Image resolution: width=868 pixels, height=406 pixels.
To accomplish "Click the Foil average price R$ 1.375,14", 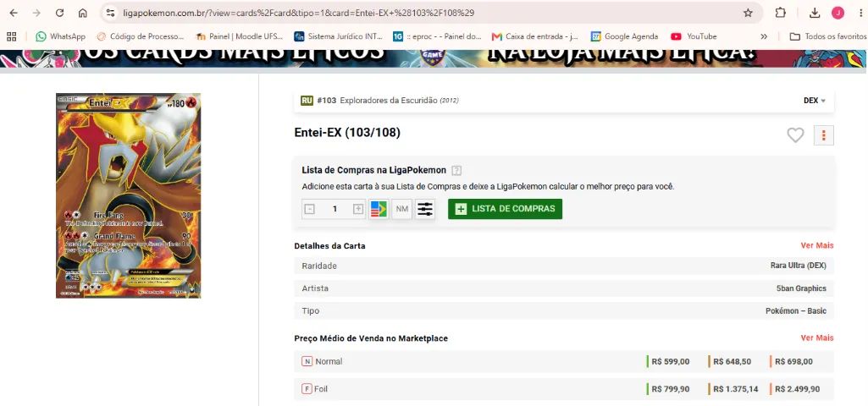I will point(735,389).
